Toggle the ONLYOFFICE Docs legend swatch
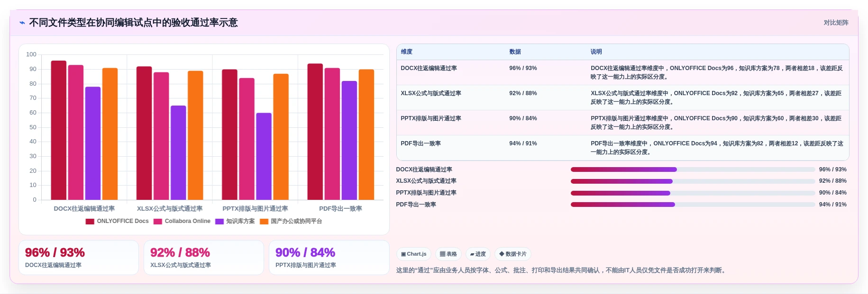The image size is (868, 294). pos(90,221)
